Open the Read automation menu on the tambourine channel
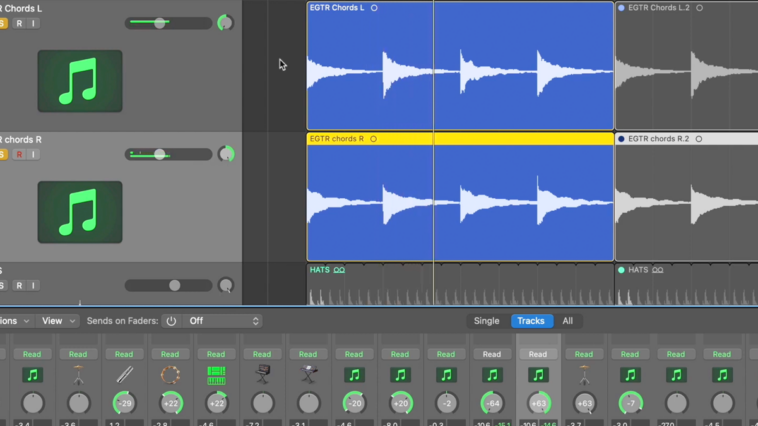The height and width of the screenshot is (426, 758). tap(170, 354)
